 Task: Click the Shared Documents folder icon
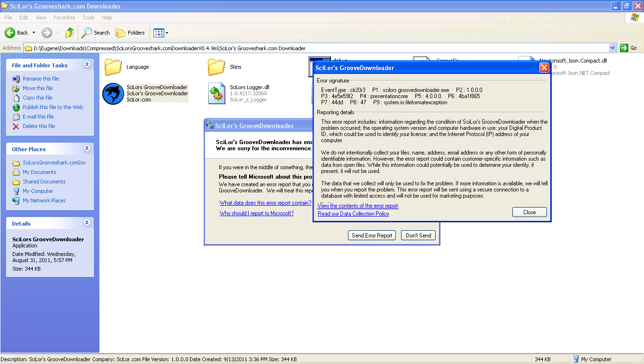click(16, 182)
